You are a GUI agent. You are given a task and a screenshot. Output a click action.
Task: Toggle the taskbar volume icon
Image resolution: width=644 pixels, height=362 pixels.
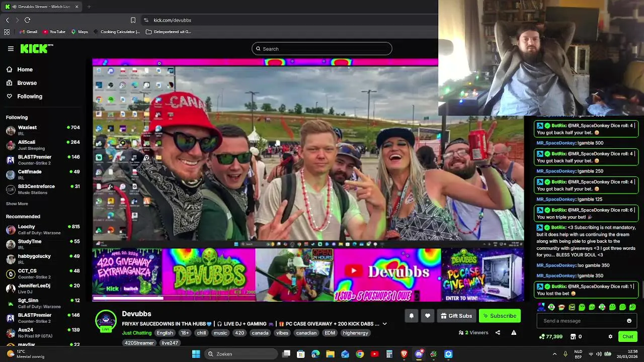(x=599, y=354)
